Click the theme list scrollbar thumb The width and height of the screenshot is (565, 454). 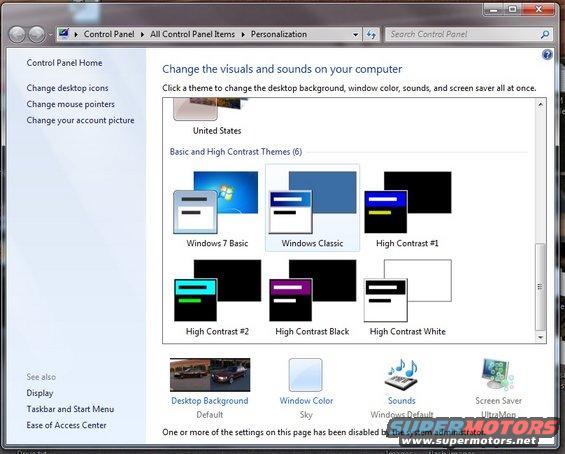(540, 287)
